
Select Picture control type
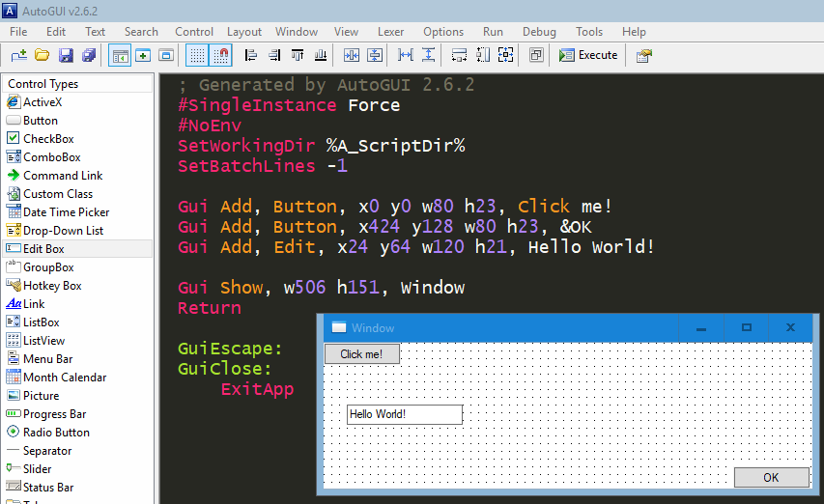click(78, 396)
